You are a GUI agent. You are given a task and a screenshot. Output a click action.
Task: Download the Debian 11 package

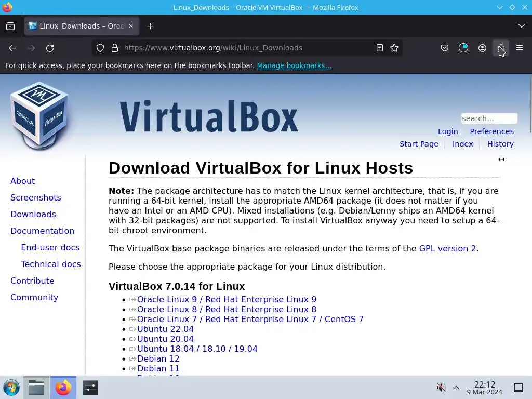pos(158,368)
